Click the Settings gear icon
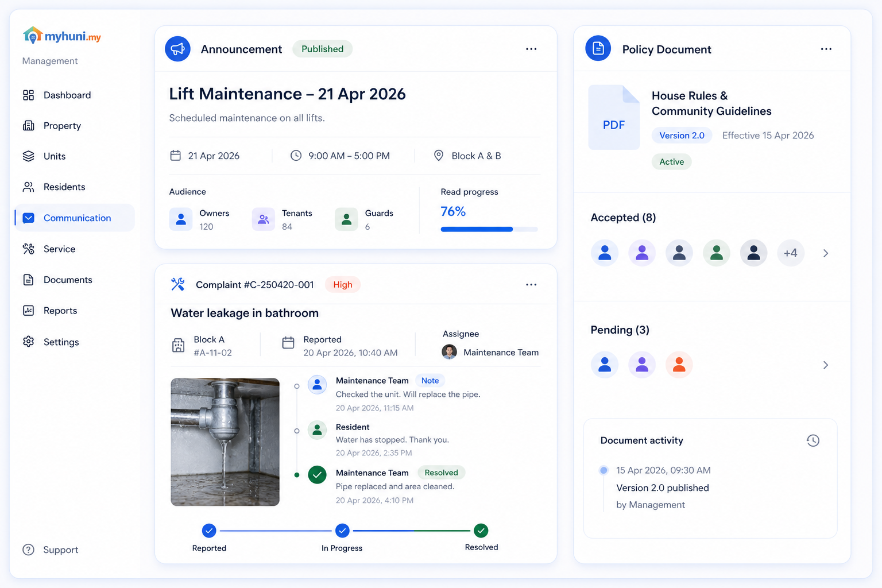The height and width of the screenshot is (588, 882). (x=28, y=342)
